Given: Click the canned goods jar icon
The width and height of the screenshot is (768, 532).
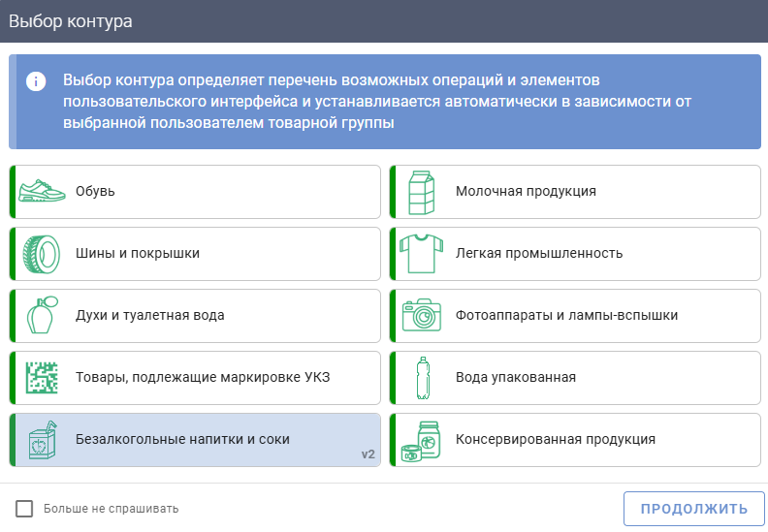Looking at the screenshot, I should pyautogui.click(x=421, y=442).
